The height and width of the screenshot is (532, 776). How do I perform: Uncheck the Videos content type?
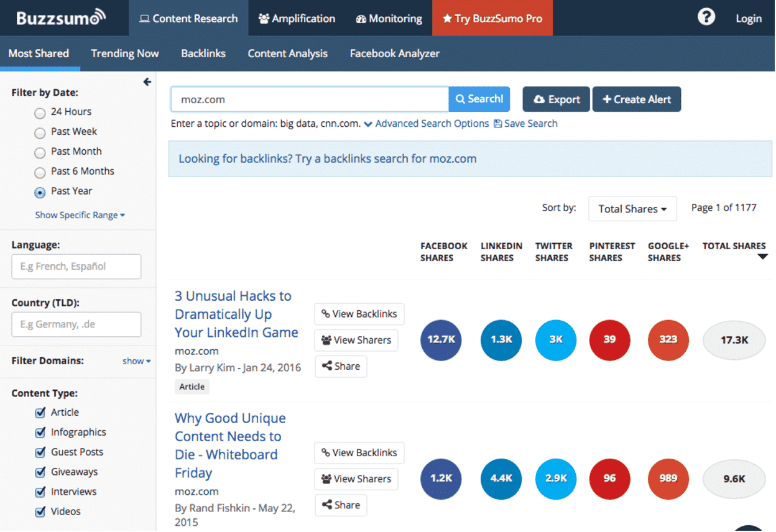[x=40, y=512]
